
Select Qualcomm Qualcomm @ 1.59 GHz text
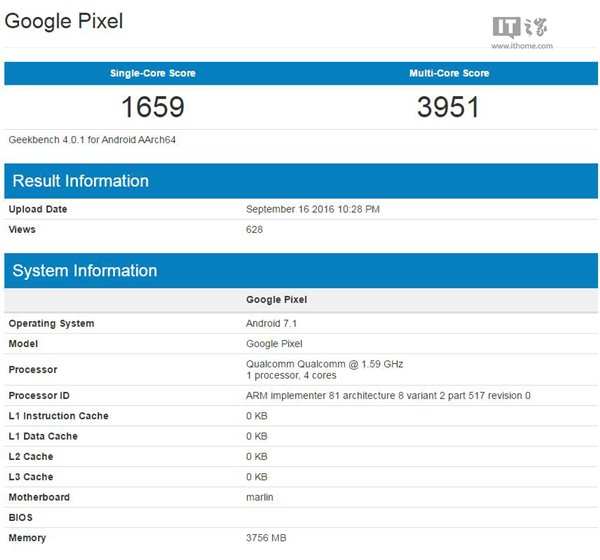tap(324, 364)
